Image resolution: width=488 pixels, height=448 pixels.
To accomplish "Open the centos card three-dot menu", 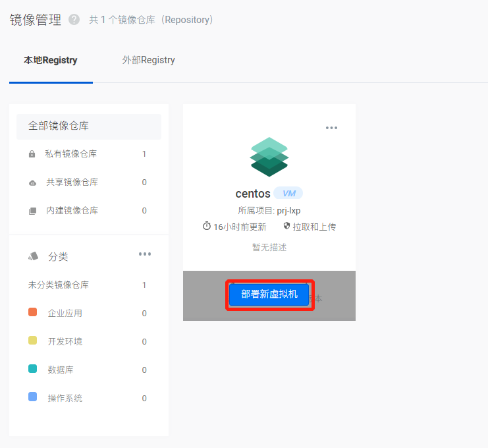I will pos(331,128).
